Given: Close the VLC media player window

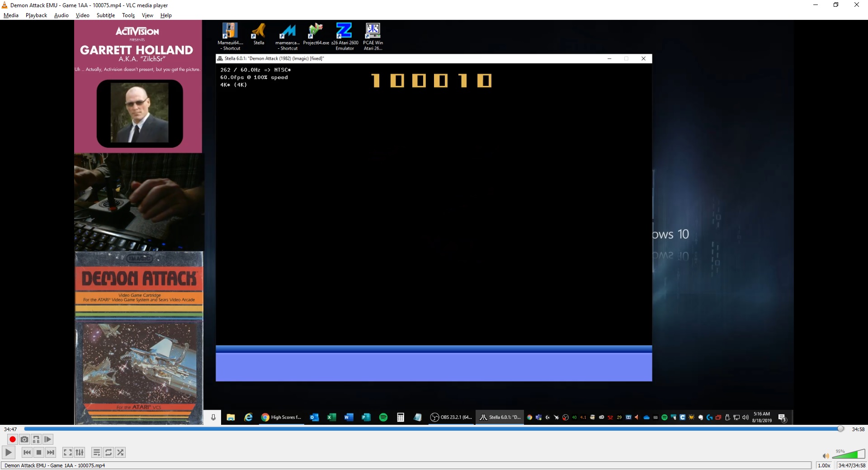Looking at the screenshot, I should [856, 5].
